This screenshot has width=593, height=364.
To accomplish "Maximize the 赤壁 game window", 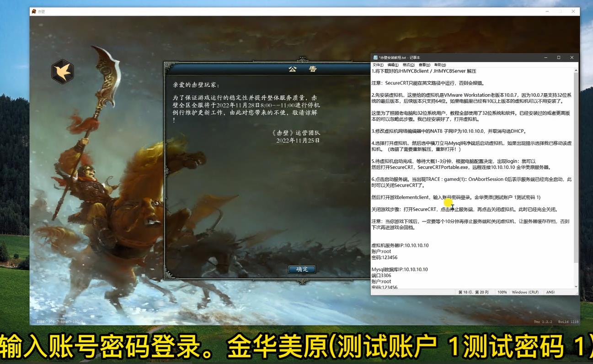I will tap(561, 11).
